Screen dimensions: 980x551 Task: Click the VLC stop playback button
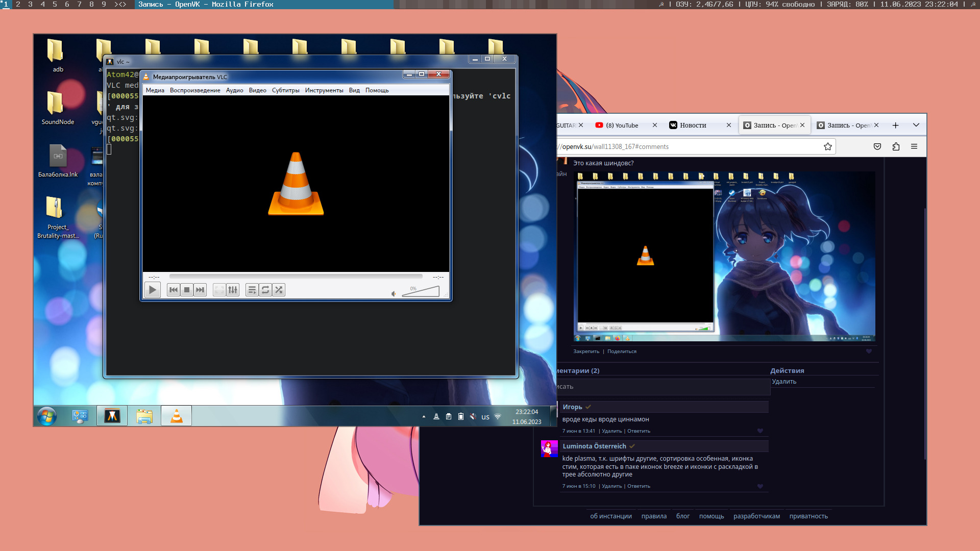(187, 290)
